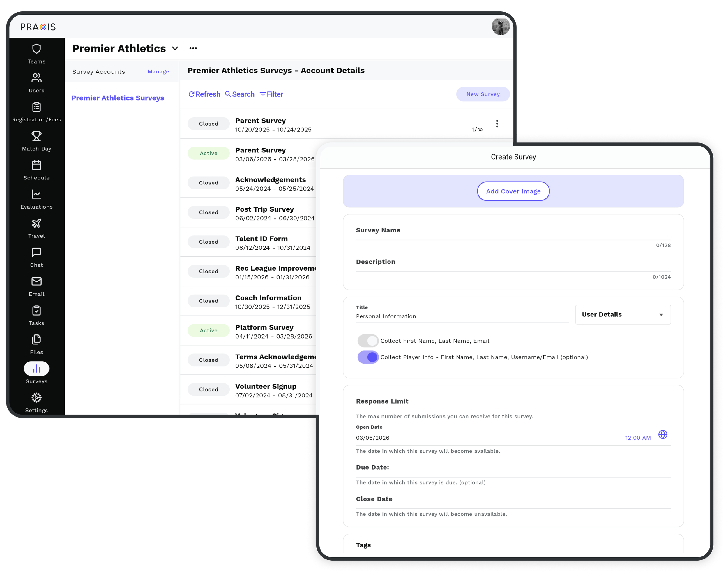Viewport: 728px width, 576px height.
Task: Click the Manage link
Action: [158, 71]
